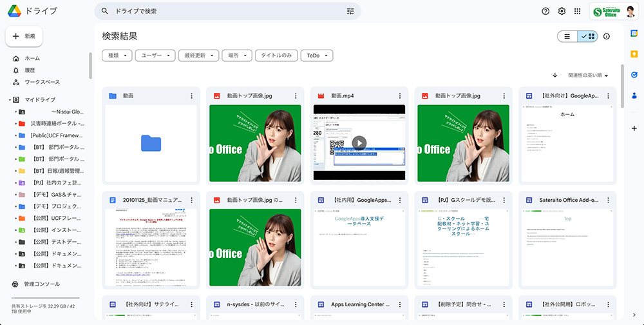The width and height of the screenshot is (644, 325).
Task: Open Google Calendar side panel icon
Action: (634, 34)
